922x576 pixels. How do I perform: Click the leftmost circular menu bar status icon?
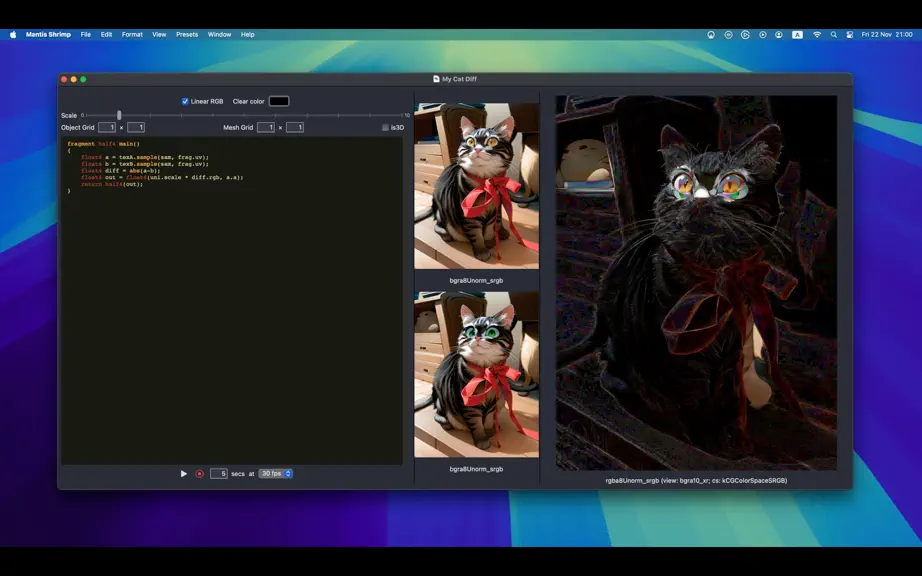[x=711, y=35]
